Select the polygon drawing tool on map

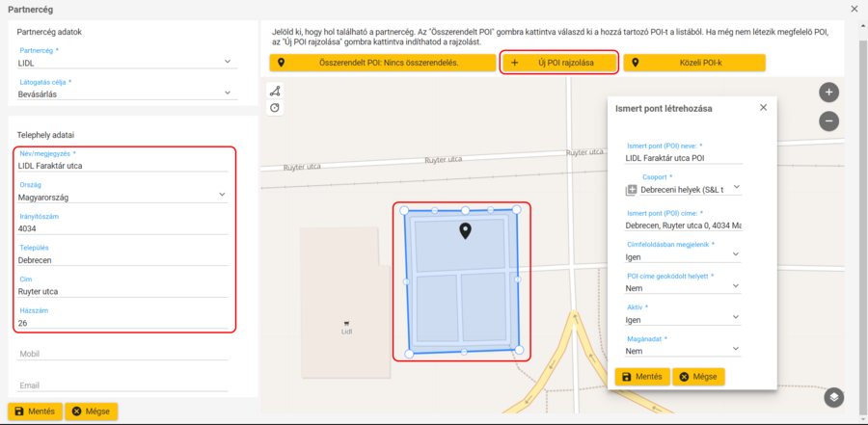pos(275,92)
